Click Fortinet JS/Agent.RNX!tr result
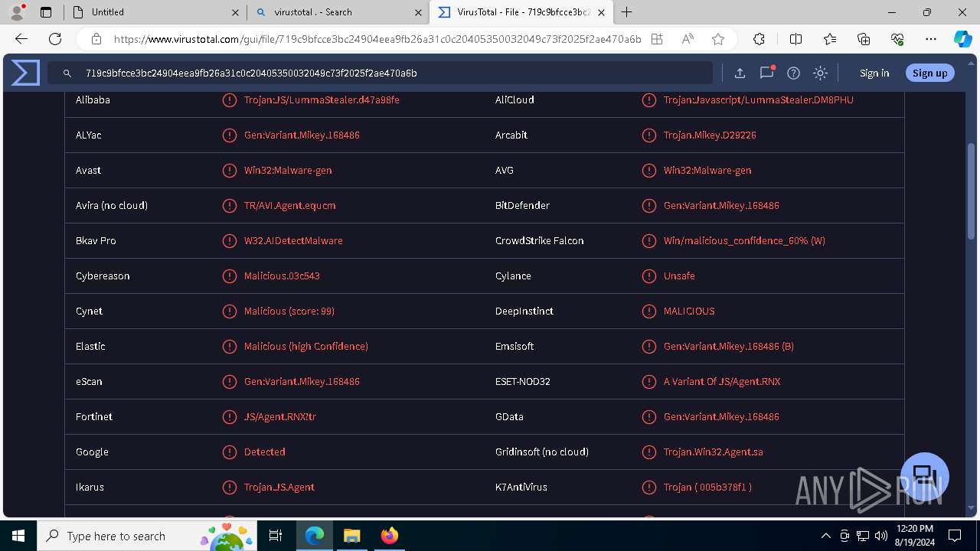This screenshot has height=551, width=980. point(280,416)
